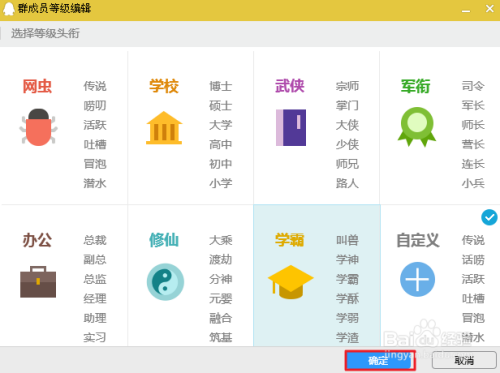Select the 军衔 green medal icon
This screenshot has height=373, width=500.
(417, 127)
